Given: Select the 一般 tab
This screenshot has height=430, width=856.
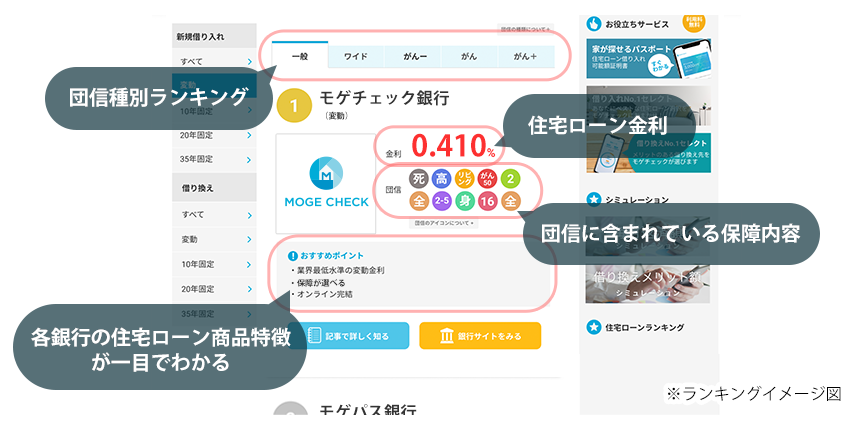Looking at the screenshot, I should [299, 57].
